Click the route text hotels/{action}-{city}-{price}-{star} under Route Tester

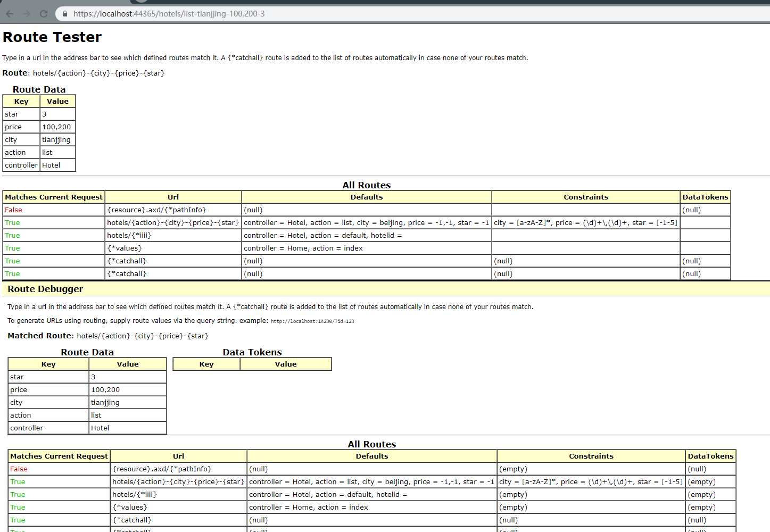99,73
